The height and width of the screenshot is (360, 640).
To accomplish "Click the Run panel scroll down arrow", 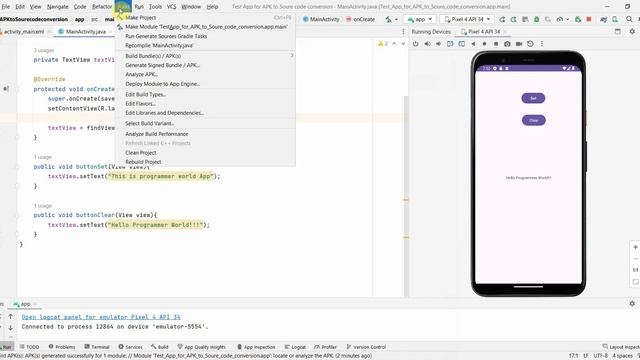I will point(11,327).
